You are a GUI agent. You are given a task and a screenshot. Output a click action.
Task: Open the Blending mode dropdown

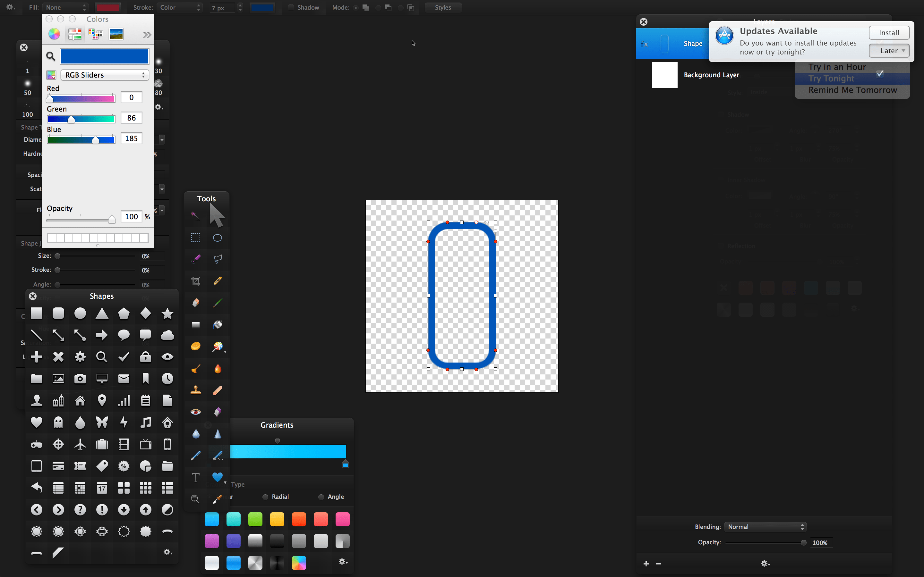765,527
